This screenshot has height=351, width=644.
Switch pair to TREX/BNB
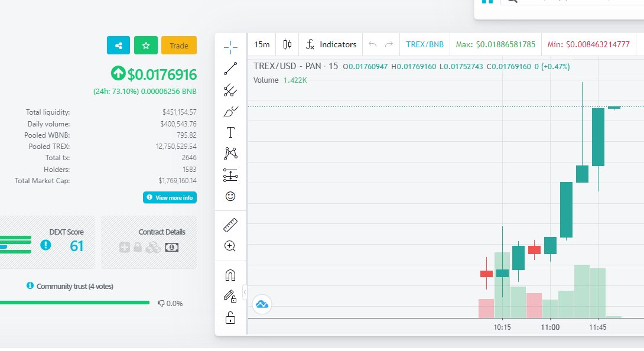coord(425,44)
